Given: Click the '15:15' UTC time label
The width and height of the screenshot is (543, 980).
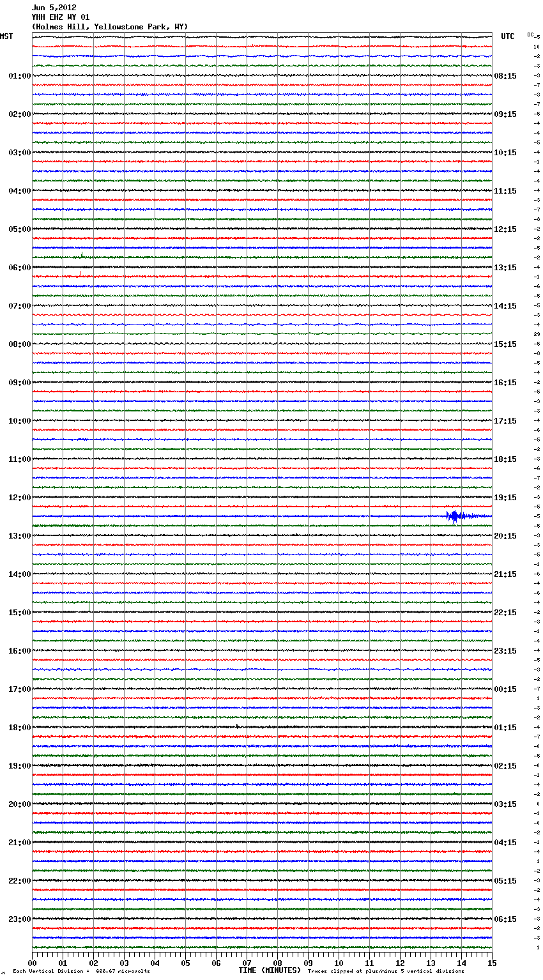Looking at the screenshot, I should pos(505,344).
